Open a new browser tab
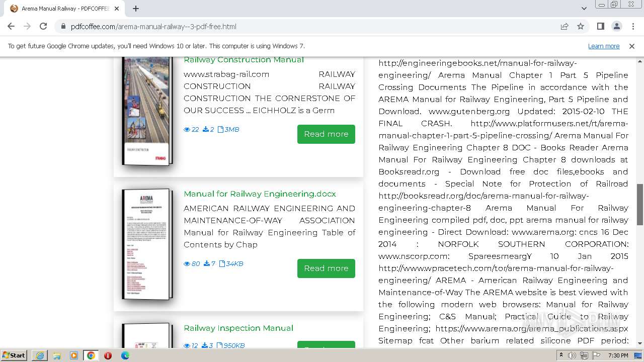 (x=136, y=9)
